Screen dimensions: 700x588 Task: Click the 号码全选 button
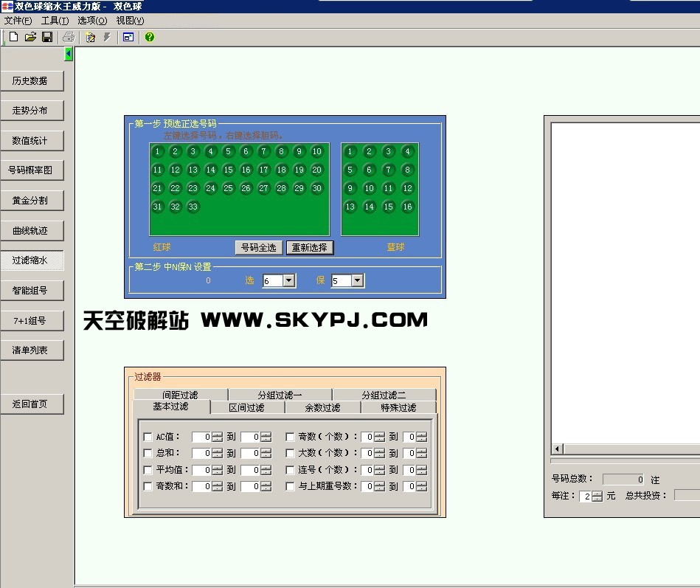[x=258, y=248]
